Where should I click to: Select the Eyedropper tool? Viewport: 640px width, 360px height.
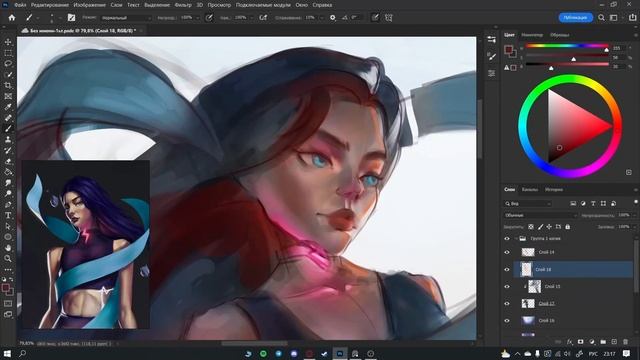(8, 107)
